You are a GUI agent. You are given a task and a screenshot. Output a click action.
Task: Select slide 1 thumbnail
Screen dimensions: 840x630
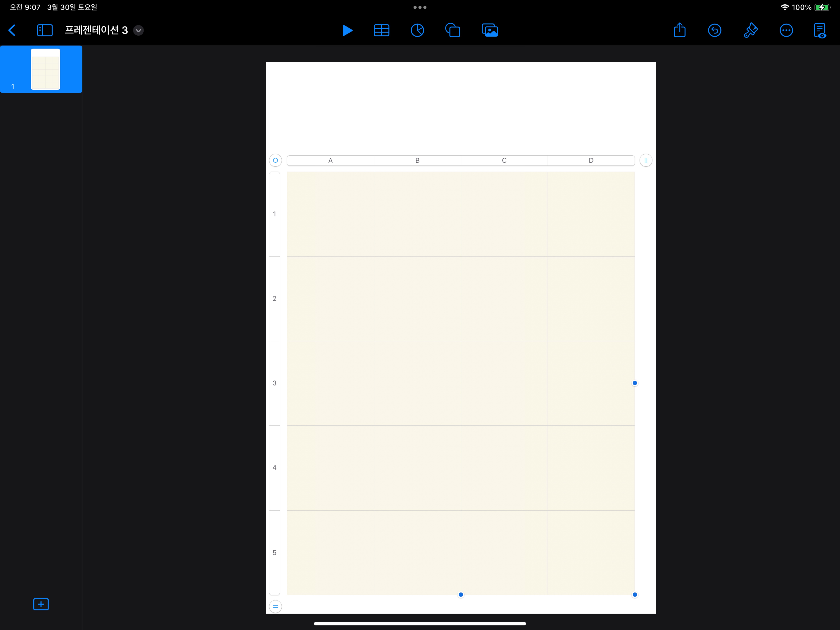45,69
